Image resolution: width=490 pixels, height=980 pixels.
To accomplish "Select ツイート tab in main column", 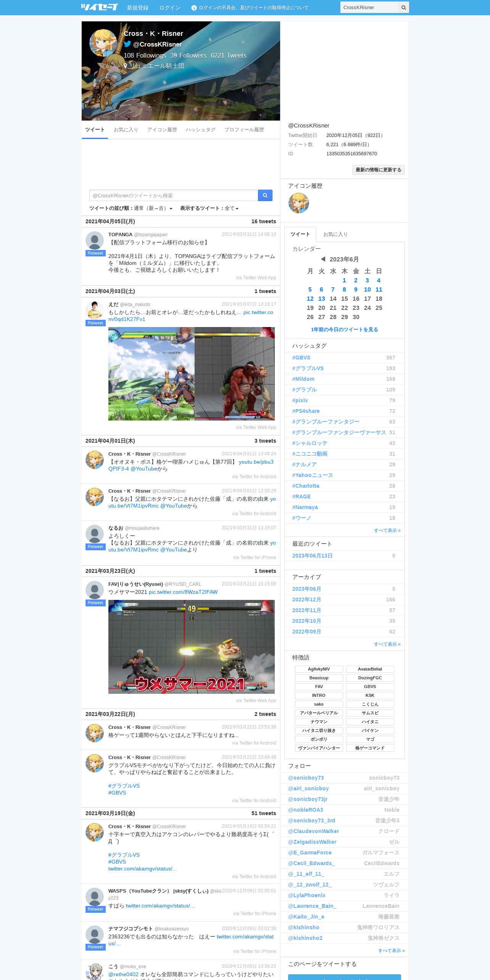I will click(95, 130).
